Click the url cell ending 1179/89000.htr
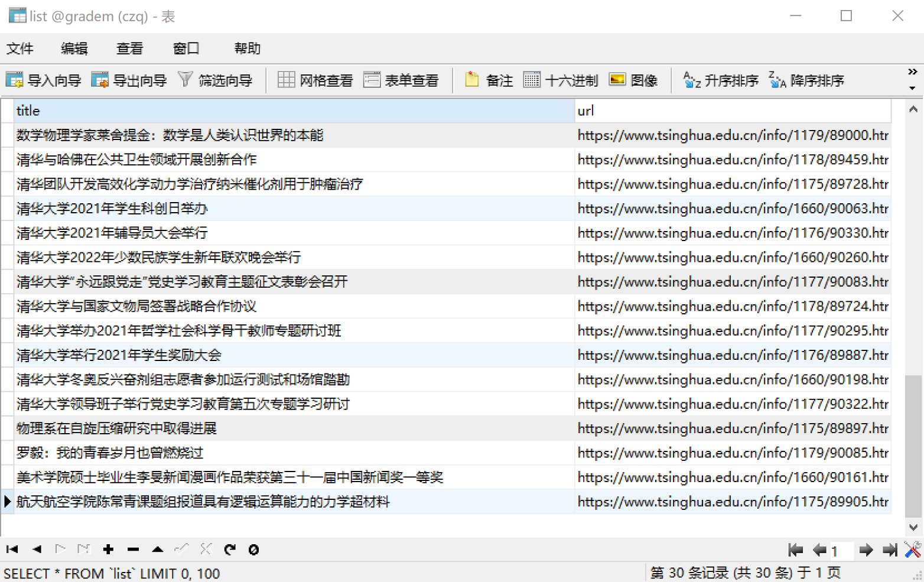Viewport: 924px width, 582px height. 733,135
